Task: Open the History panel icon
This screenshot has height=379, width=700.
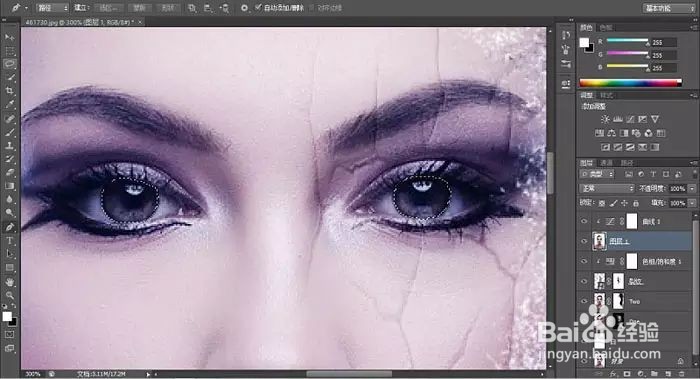Action: click(x=566, y=35)
